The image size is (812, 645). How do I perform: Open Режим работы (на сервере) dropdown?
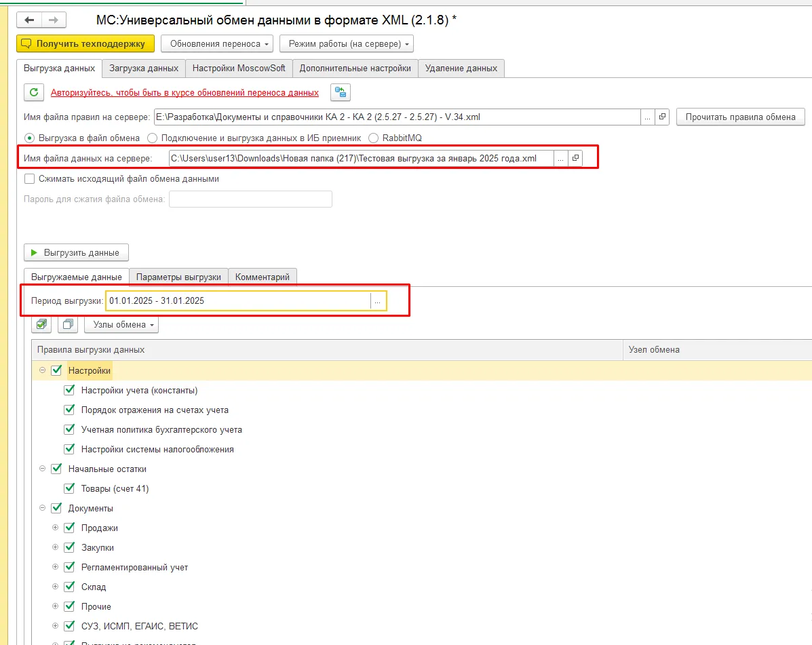pyautogui.click(x=347, y=44)
